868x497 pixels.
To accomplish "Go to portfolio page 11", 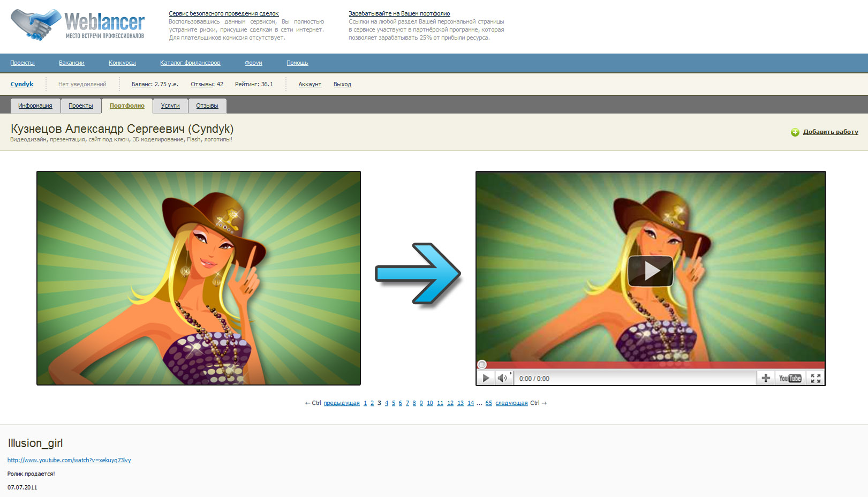I will point(440,403).
